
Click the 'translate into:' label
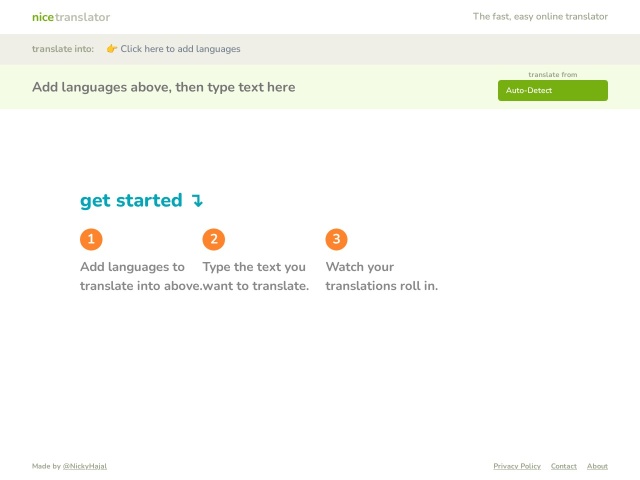tap(63, 49)
